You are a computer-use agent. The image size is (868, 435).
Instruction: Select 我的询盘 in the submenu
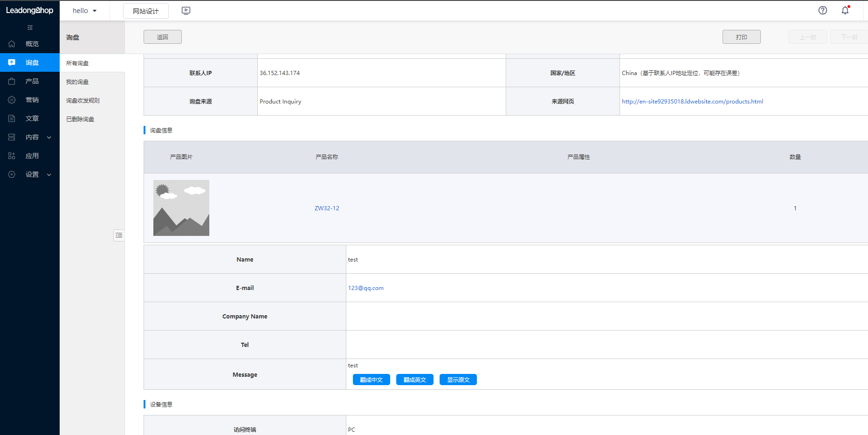coord(77,82)
